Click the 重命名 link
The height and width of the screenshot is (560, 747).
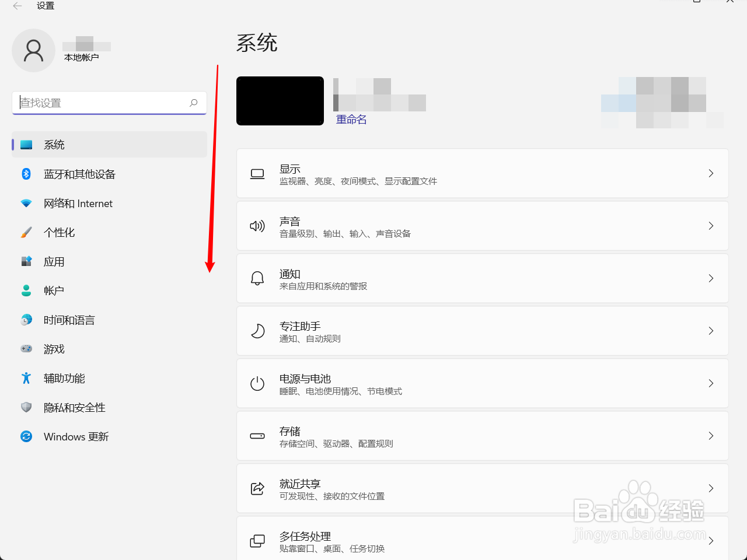click(351, 120)
